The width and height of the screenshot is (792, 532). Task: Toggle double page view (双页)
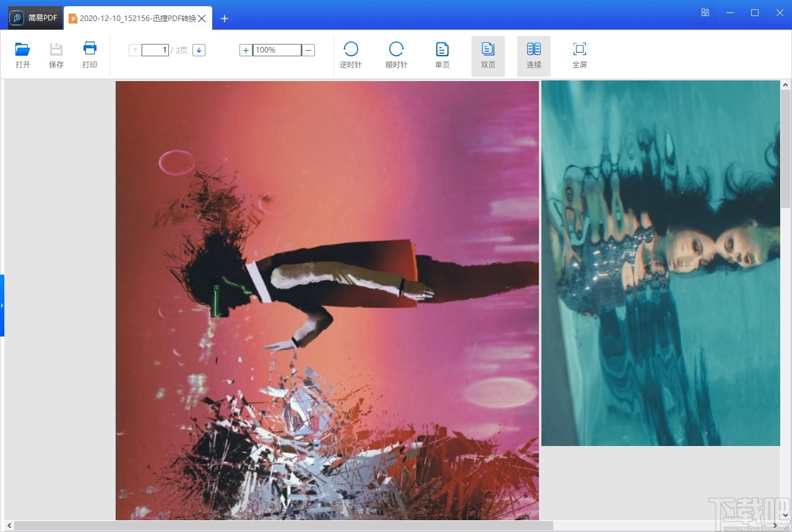tap(488, 56)
